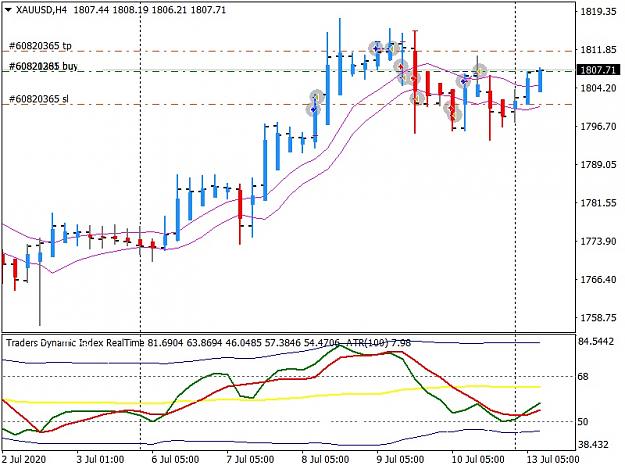Screen dimensions: 625x469
Task: Click the 3 Jul 01:00 time axis label
Action: [x=100, y=459]
